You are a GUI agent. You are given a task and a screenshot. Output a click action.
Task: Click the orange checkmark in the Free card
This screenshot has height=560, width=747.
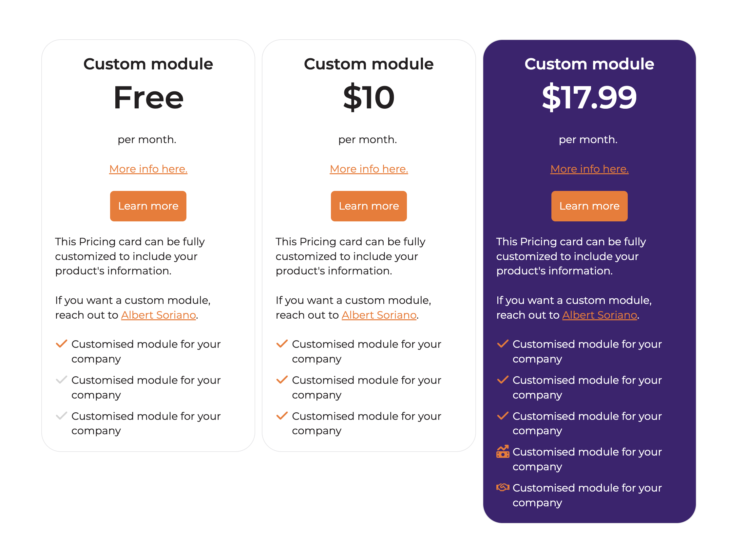click(62, 344)
